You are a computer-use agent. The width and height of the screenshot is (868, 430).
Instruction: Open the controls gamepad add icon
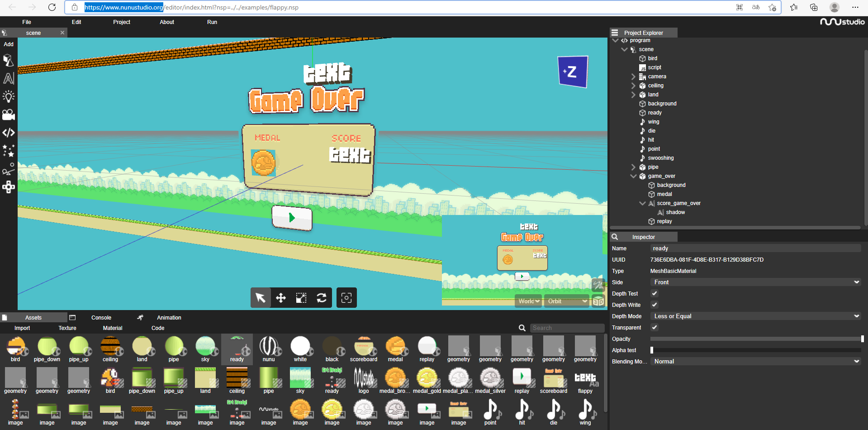pos(9,187)
